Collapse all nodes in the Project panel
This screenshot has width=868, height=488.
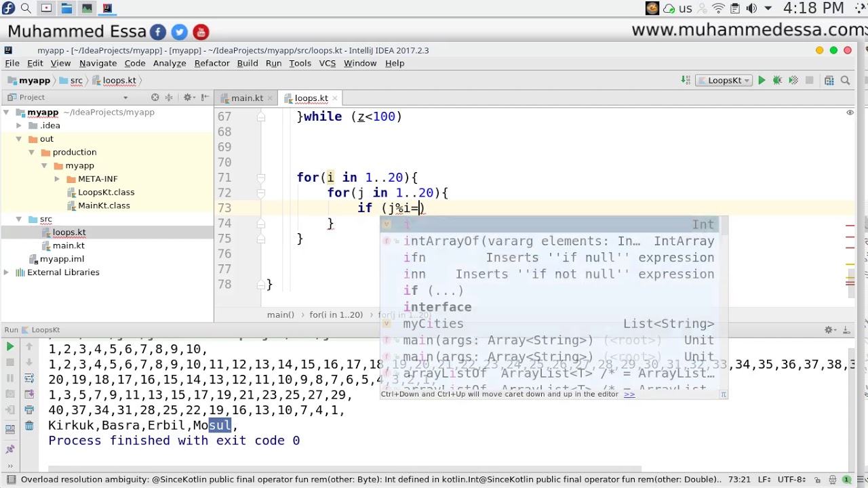169,98
